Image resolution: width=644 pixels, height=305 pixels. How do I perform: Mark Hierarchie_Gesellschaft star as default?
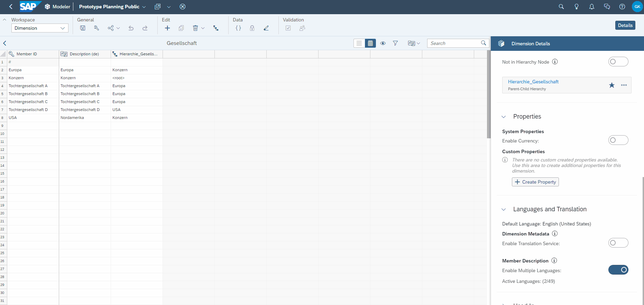612,85
